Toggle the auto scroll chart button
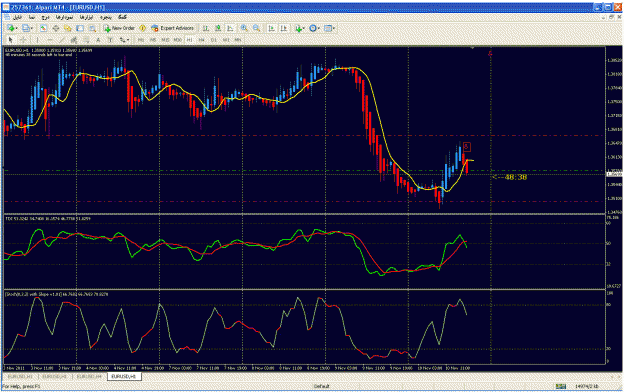The height and width of the screenshot is (392, 625). [x=271, y=28]
